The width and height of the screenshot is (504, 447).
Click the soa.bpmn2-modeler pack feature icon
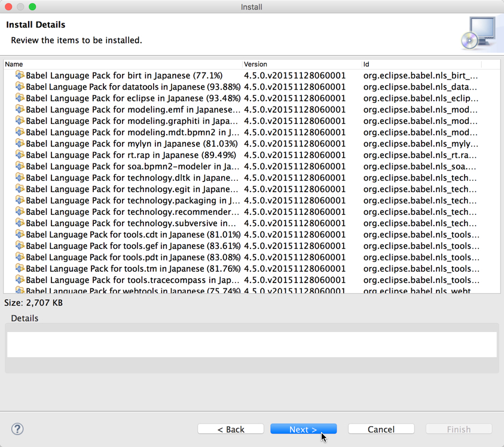(20, 166)
